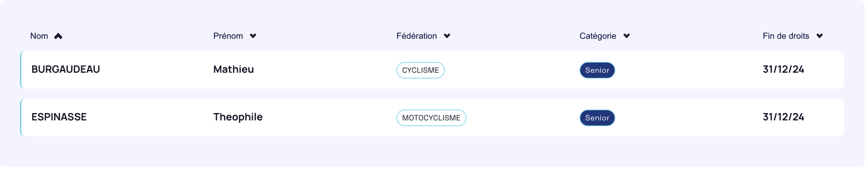Viewport: 868px width, 169px height.
Task: Sort by Catégorie header label
Action: (x=598, y=36)
